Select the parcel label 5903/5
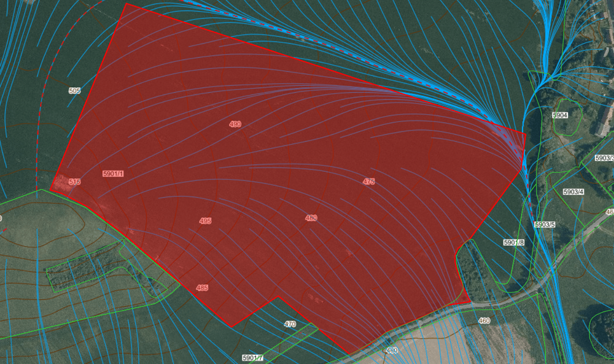Image resolution: width=614 pixels, height=364 pixels. (545, 225)
